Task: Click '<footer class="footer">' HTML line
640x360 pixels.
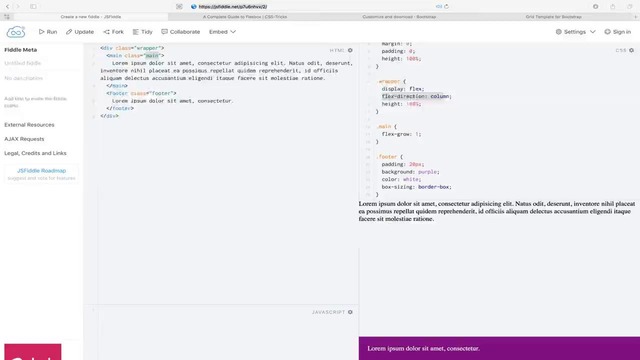Action: coord(141,93)
